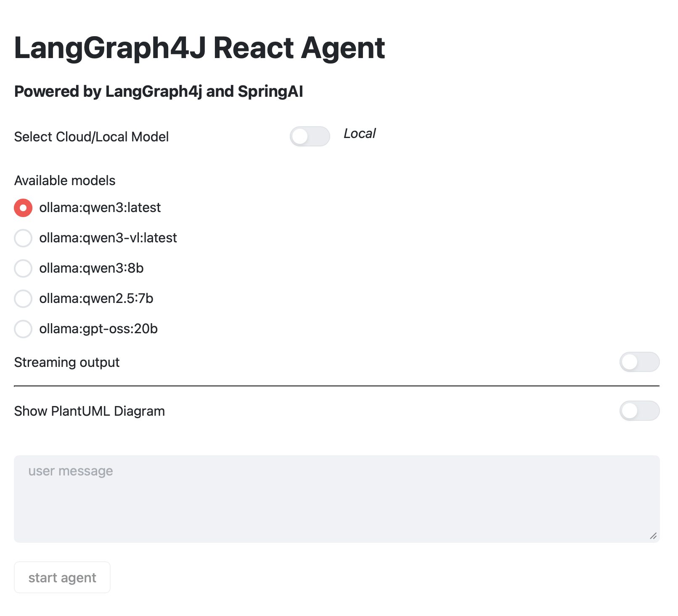Screen dimensions: 678x616
Task: Toggle the Cloud/Local model switch
Action: tap(310, 136)
